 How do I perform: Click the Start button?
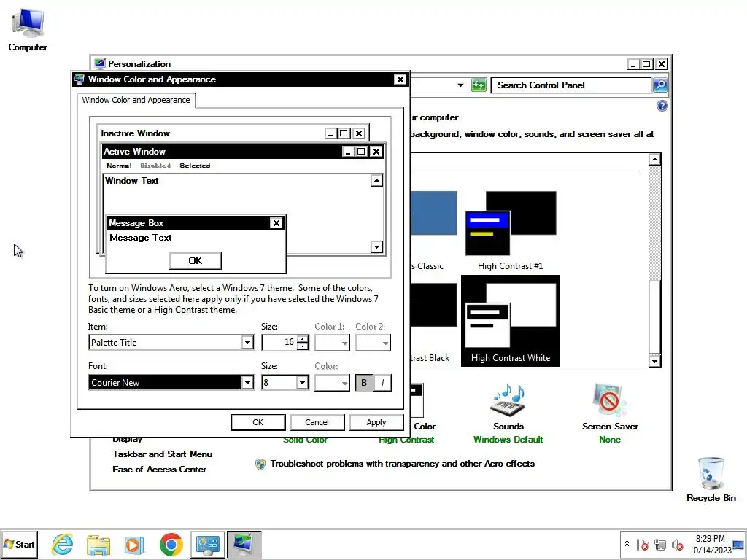click(19, 544)
